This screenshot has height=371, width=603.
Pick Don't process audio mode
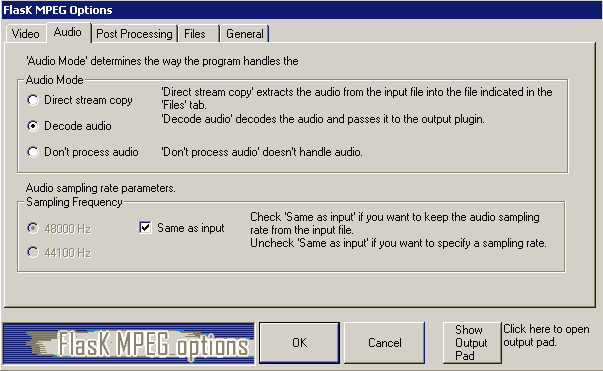(83, 152)
